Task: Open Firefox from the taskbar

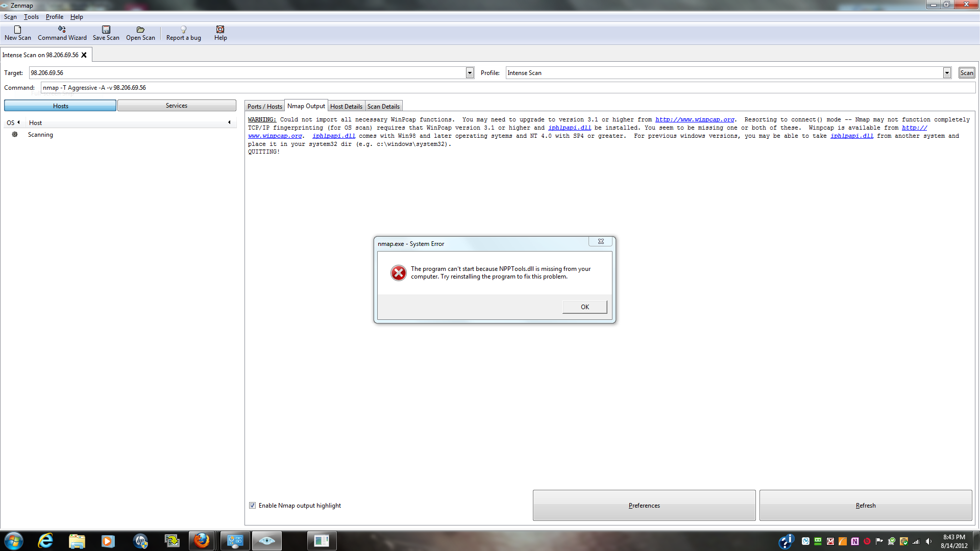Action: (x=202, y=541)
